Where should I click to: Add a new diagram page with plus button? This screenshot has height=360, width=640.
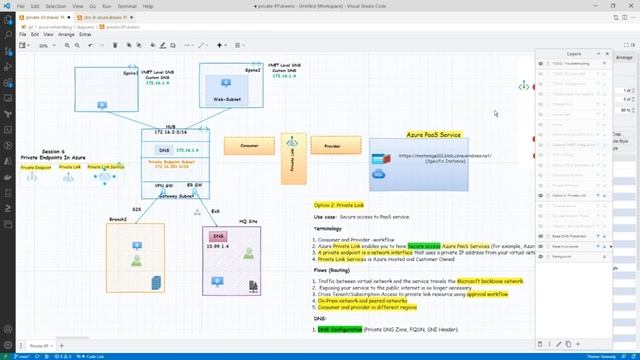(62, 346)
